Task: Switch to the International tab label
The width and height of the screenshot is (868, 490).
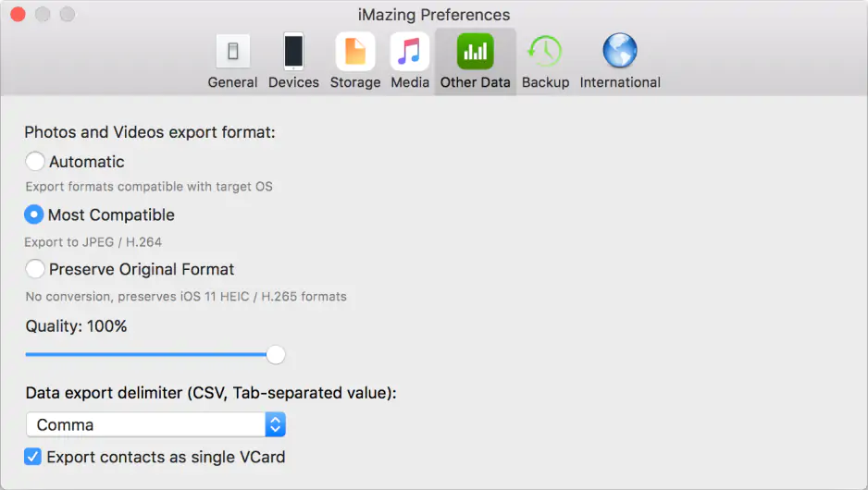Action: click(620, 82)
